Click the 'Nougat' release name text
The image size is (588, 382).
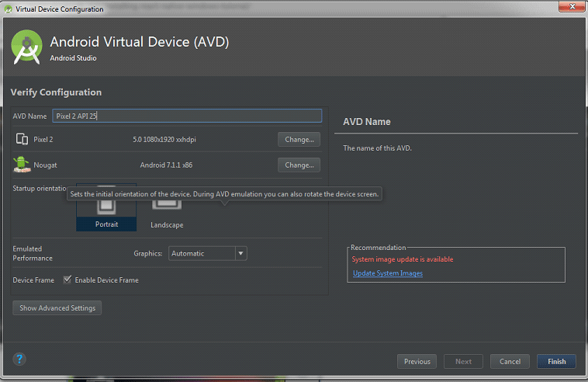pyautogui.click(x=45, y=165)
